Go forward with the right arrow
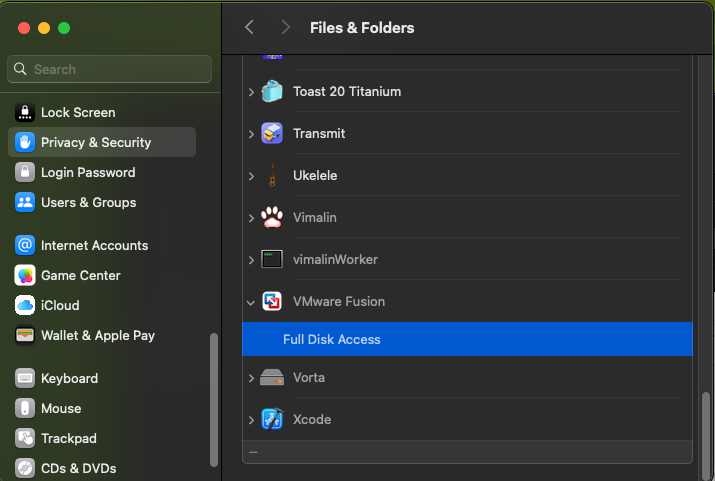The image size is (715, 481). coord(285,27)
